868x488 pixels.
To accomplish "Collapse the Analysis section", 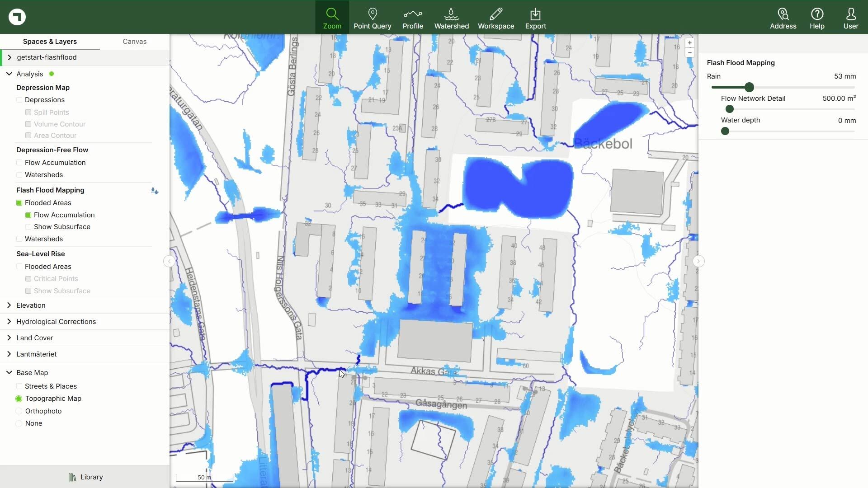I will [x=9, y=74].
